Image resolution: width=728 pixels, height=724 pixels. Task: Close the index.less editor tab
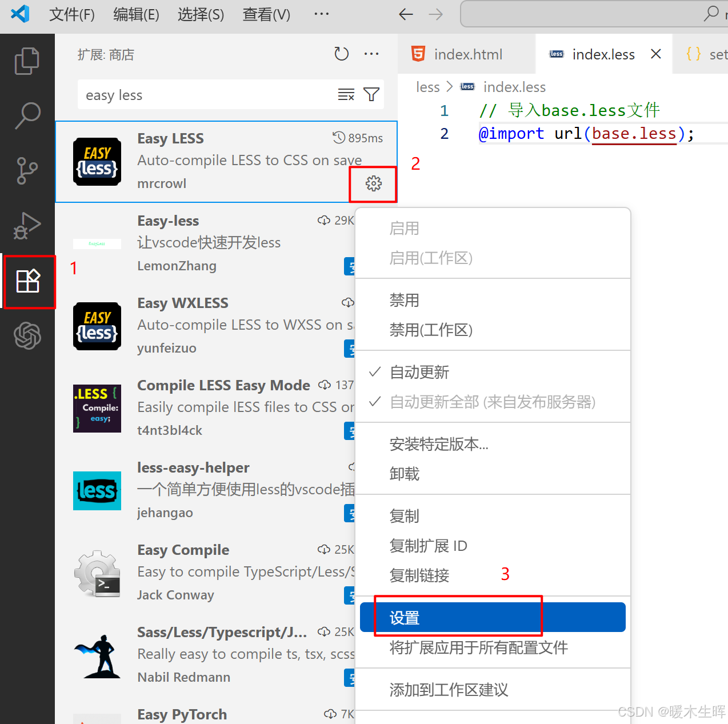click(656, 54)
